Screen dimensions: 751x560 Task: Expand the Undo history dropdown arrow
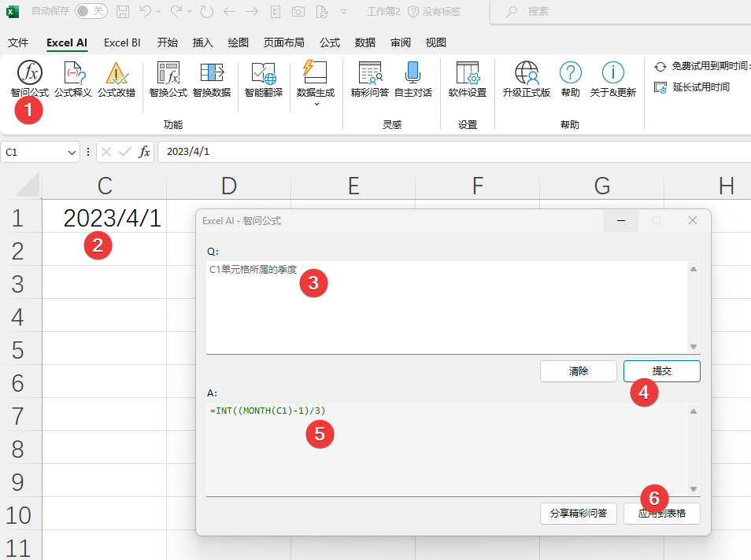click(158, 12)
